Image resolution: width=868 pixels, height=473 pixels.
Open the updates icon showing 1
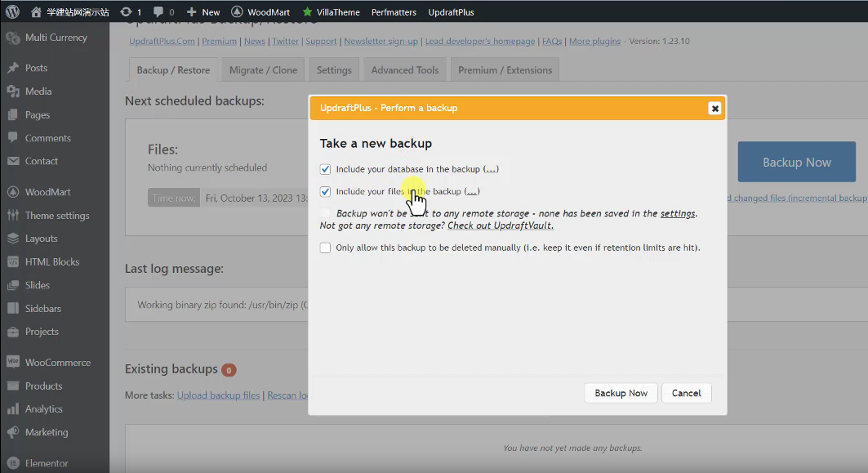131,11
